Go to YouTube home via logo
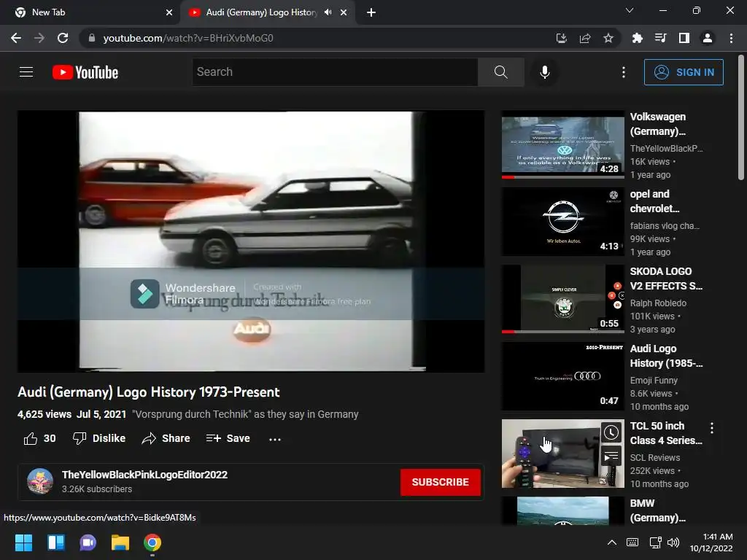Image resolution: width=747 pixels, height=560 pixels. 85,72
